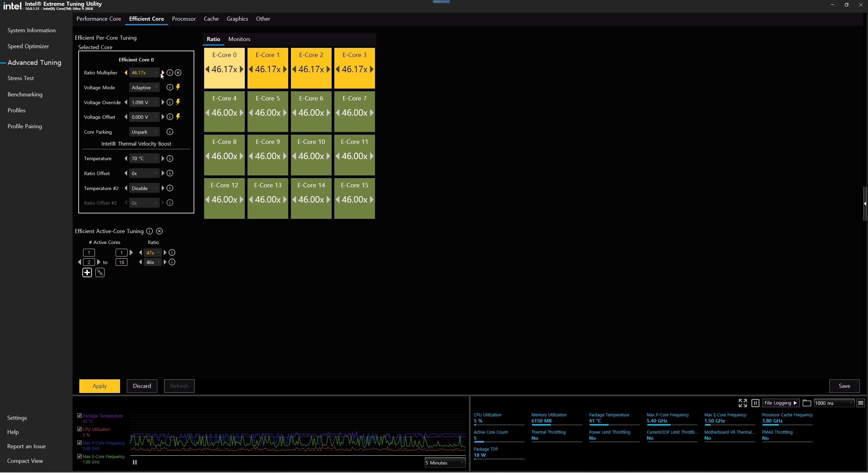
Task: Click the Voltage Mode lightning bolt icon
Action: click(178, 87)
